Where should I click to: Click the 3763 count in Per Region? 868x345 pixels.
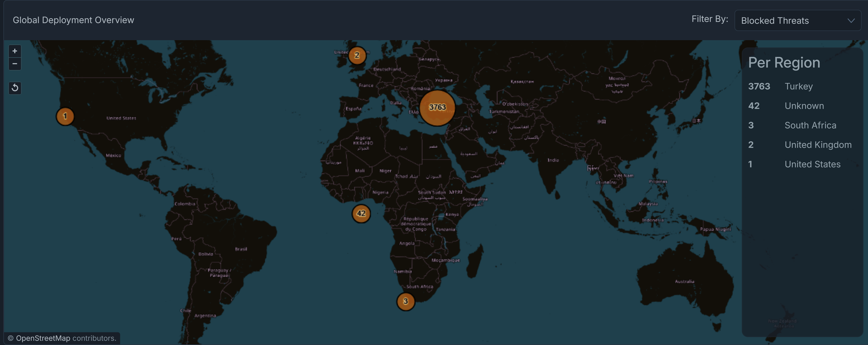759,87
